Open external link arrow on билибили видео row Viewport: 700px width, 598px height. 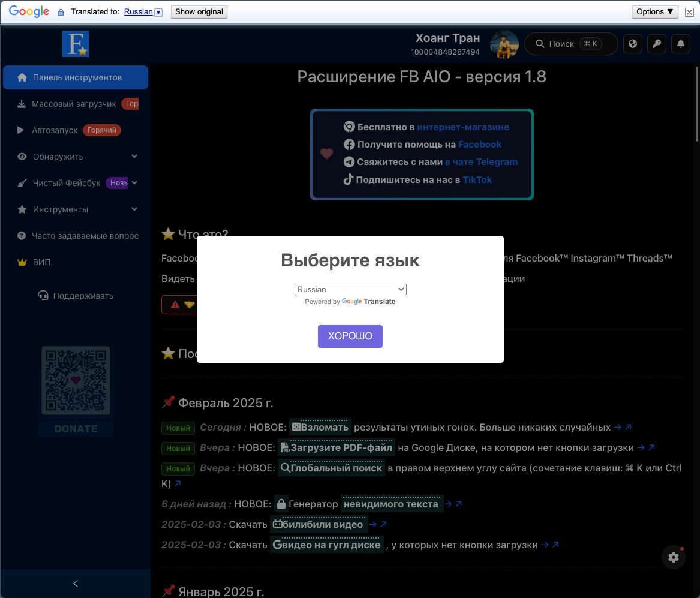[383, 524]
